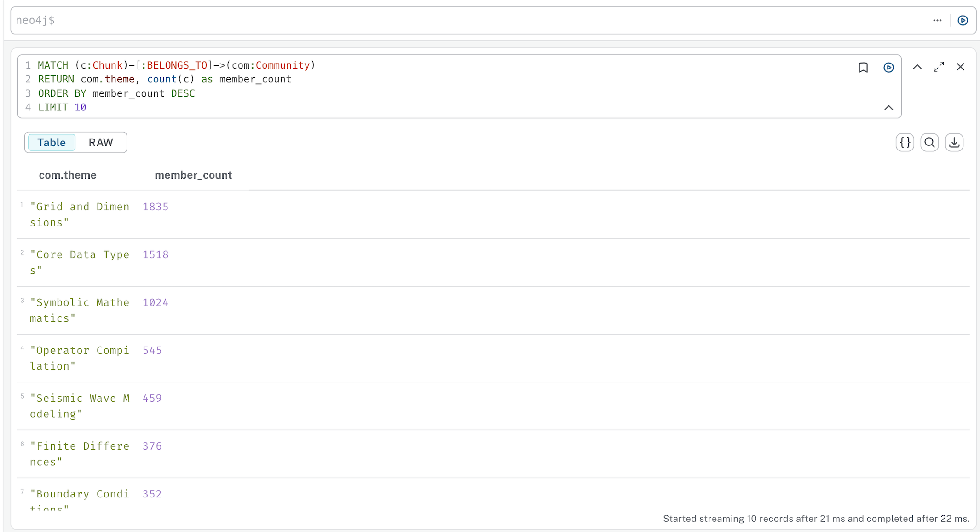Viewport: 980px width, 532px height.
Task: Click the 1518 member count value
Action: [x=156, y=255]
